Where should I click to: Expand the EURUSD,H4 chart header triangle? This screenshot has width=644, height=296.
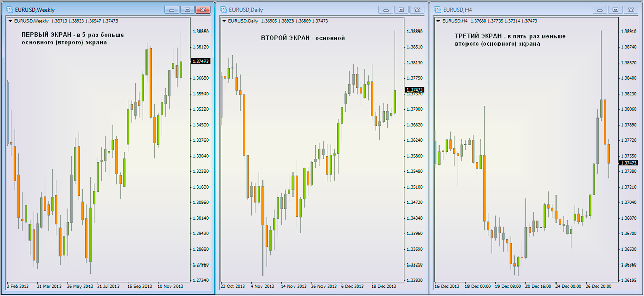pyautogui.click(x=437, y=21)
